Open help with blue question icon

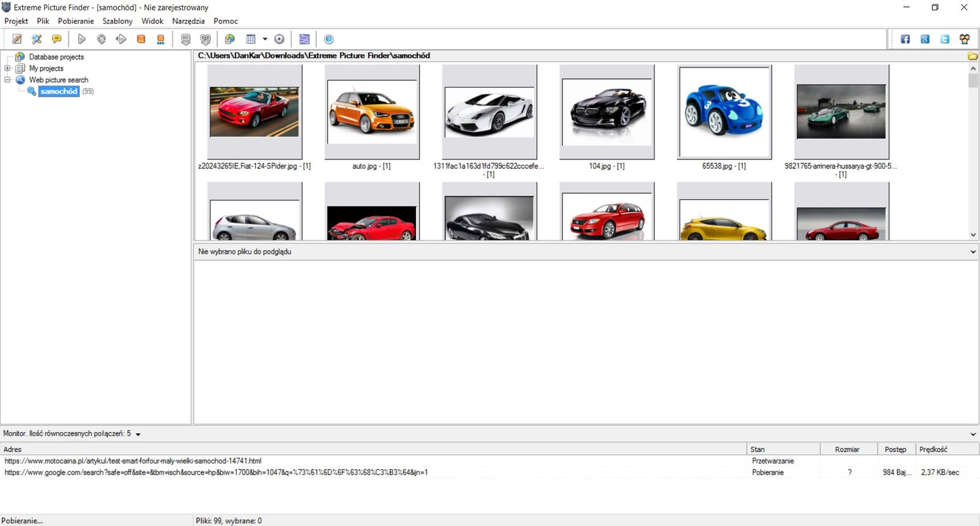329,39
